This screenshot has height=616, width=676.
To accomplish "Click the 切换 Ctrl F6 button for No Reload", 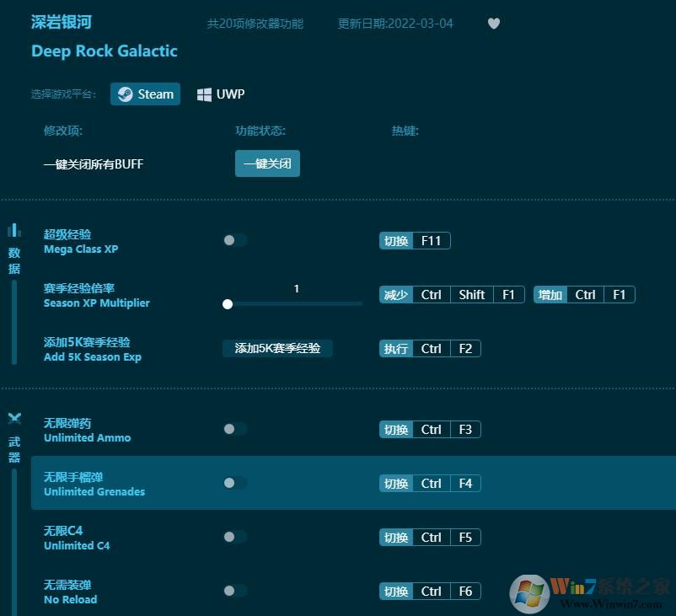I will [x=430, y=591].
